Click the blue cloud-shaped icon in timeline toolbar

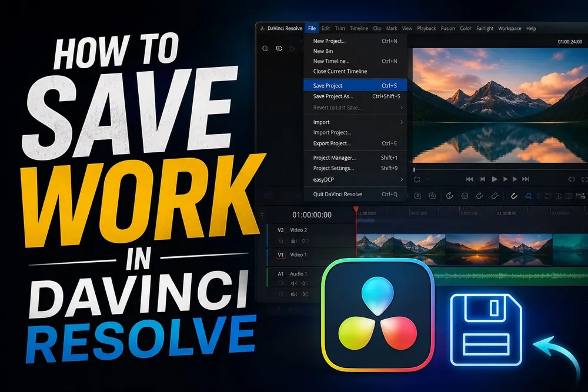click(529, 196)
